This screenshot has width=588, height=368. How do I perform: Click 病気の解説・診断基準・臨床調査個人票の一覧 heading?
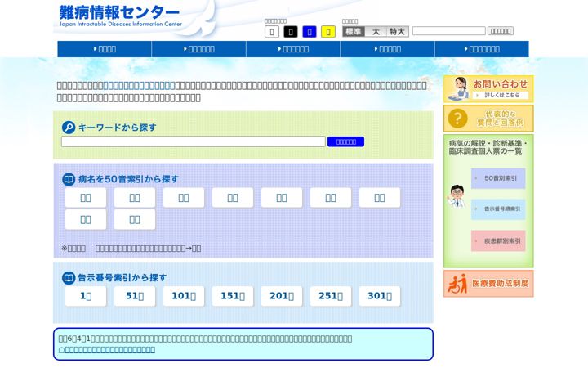click(x=488, y=147)
